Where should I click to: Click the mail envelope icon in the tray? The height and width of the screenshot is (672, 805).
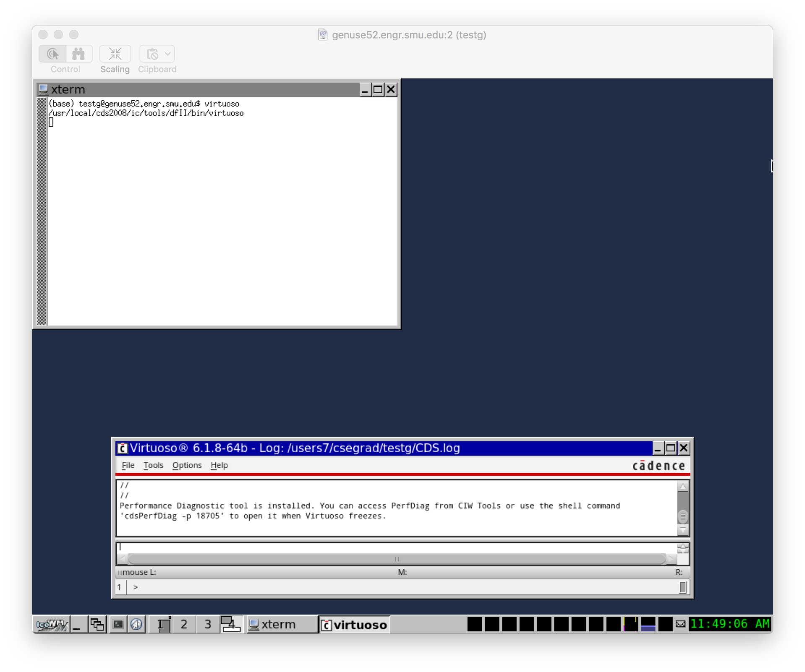[680, 624]
